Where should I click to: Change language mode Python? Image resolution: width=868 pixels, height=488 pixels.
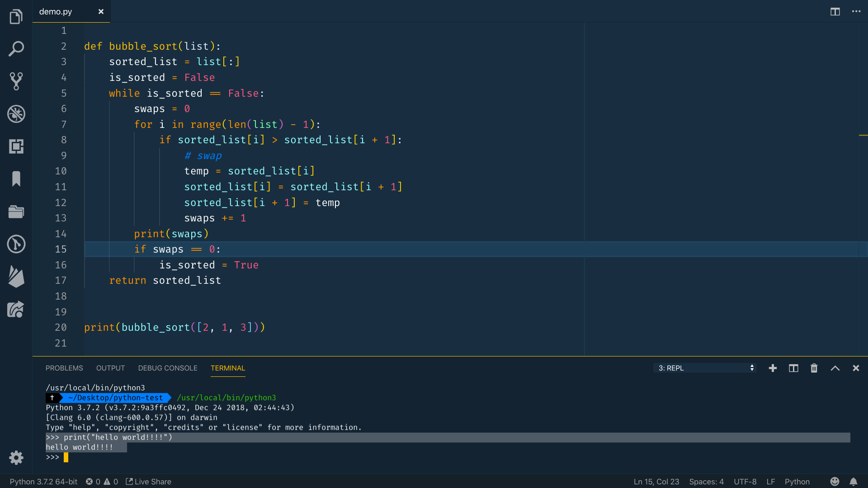coord(797,482)
